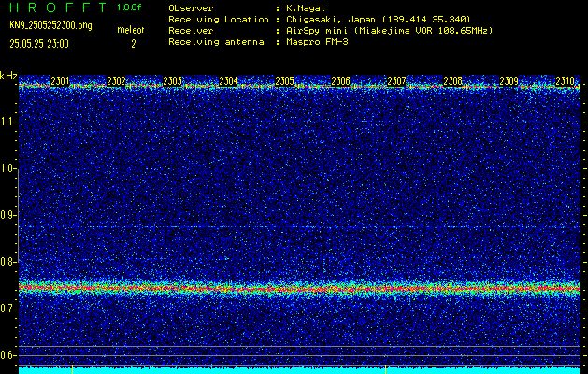This screenshot has height=374, width=588.
Task: Click the 2305 time marker
Action: [x=284, y=80]
